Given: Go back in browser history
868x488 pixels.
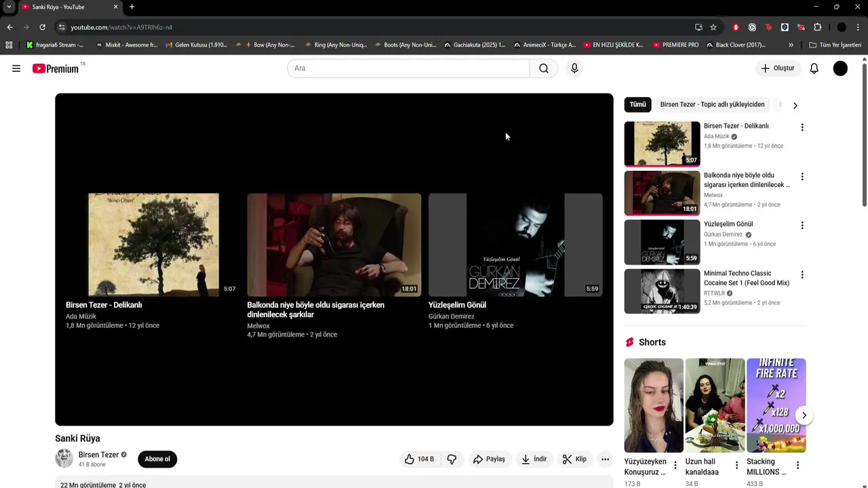Looking at the screenshot, I should pos(9,27).
